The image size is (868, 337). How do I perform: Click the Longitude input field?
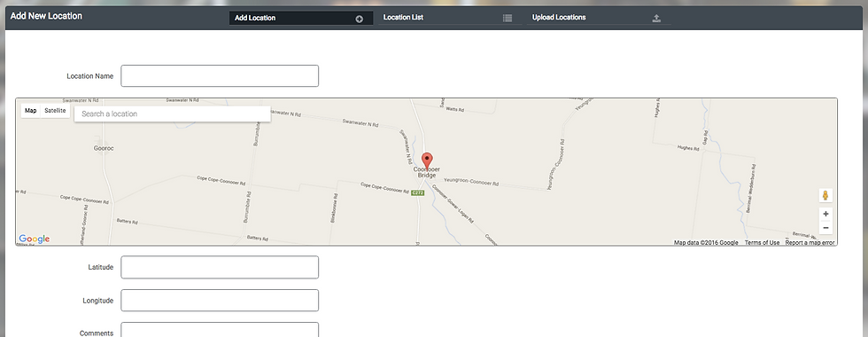[220, 301]
